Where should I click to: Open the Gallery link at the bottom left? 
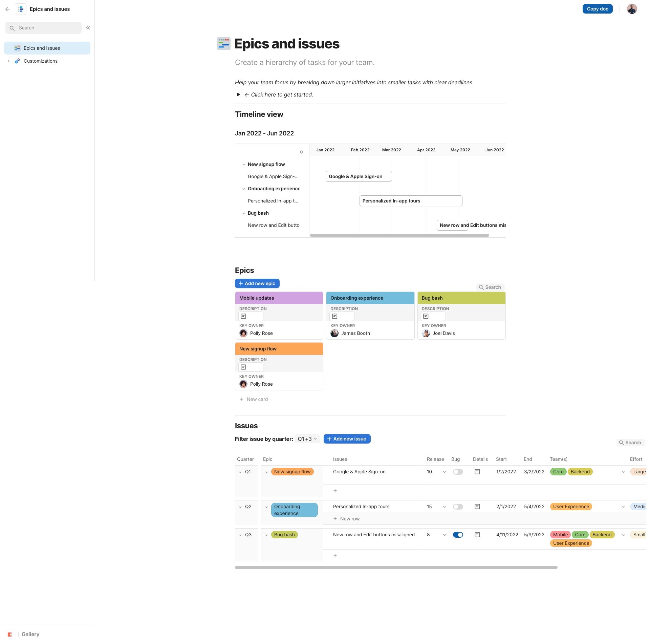[30, 634]
